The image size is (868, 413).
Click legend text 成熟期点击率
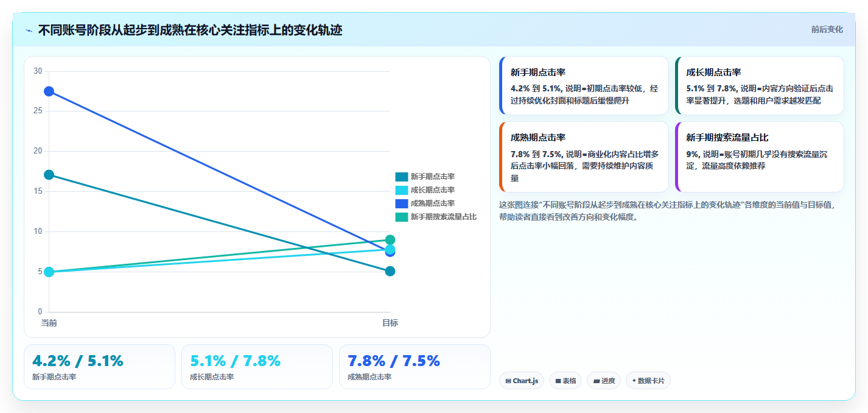click(x=432, y=203)
